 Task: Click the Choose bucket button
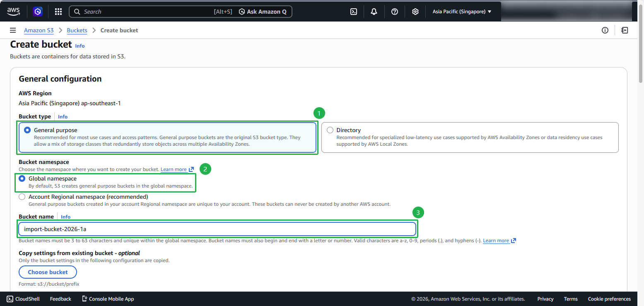(48, 272)
